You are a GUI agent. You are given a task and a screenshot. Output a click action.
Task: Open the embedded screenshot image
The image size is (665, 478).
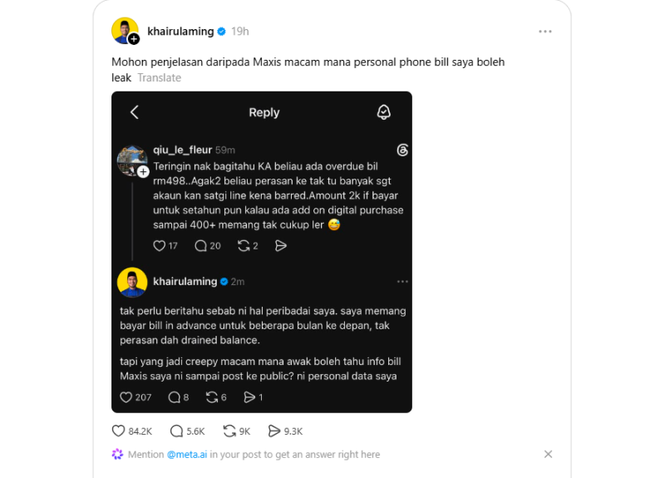[x=262, y=252]
